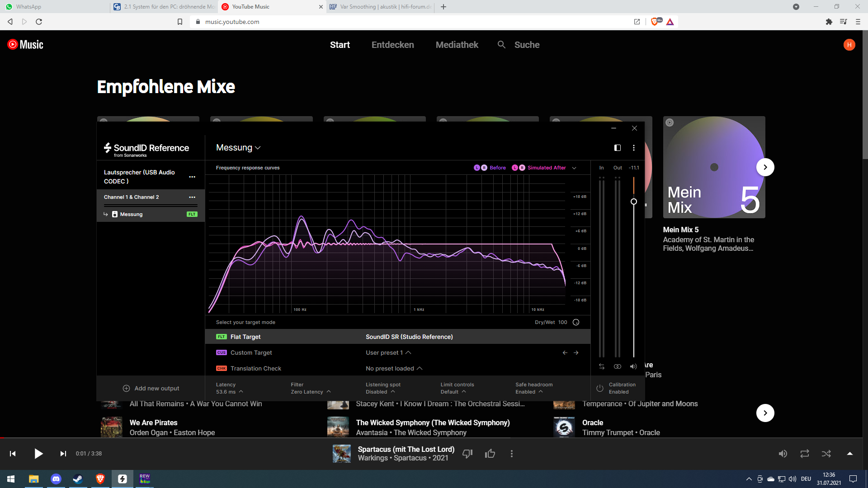Open options for Lautsprecher USB Audio CODEC
The image size is (868, 488).
pos(192,177)
